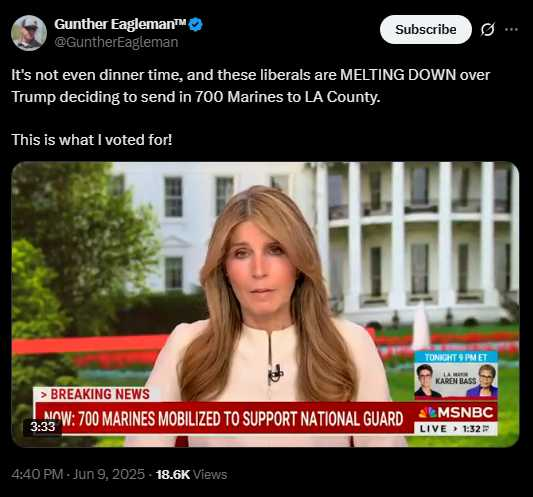Subscribe to Gunther Eagleman
The width and height of the screenshot is (533, 497).
[426, 30]
